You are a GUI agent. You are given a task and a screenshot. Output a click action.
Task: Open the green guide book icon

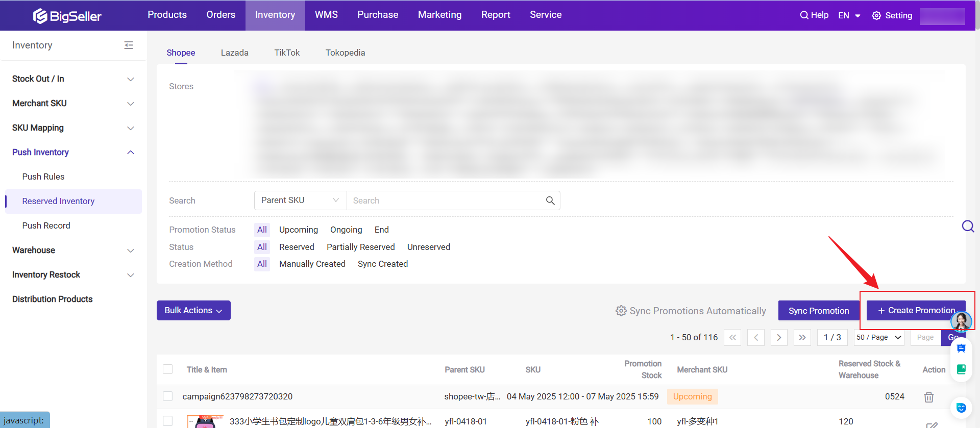(x=961, y=369)
